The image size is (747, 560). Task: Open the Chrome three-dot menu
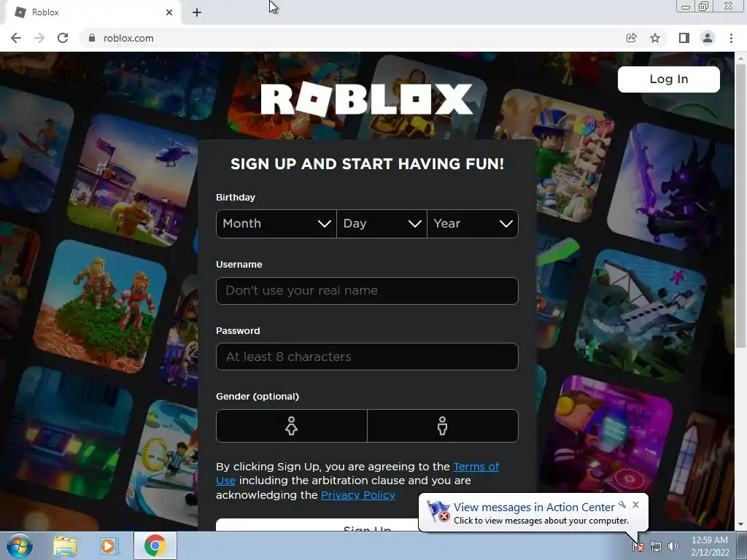tap(731, 38)
